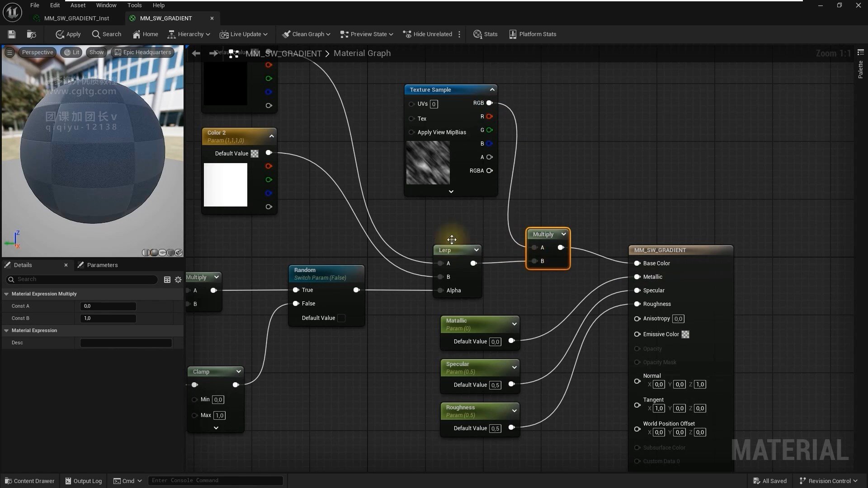
Task: Click the white Color 2 preview square
Action: pos(226,185)
